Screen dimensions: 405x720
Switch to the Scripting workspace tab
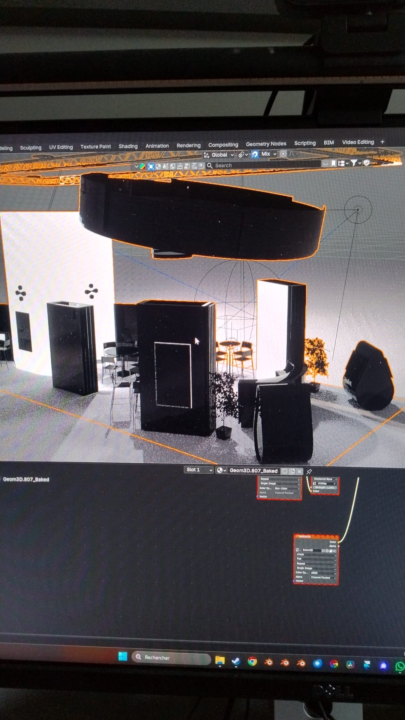[305, 143]
